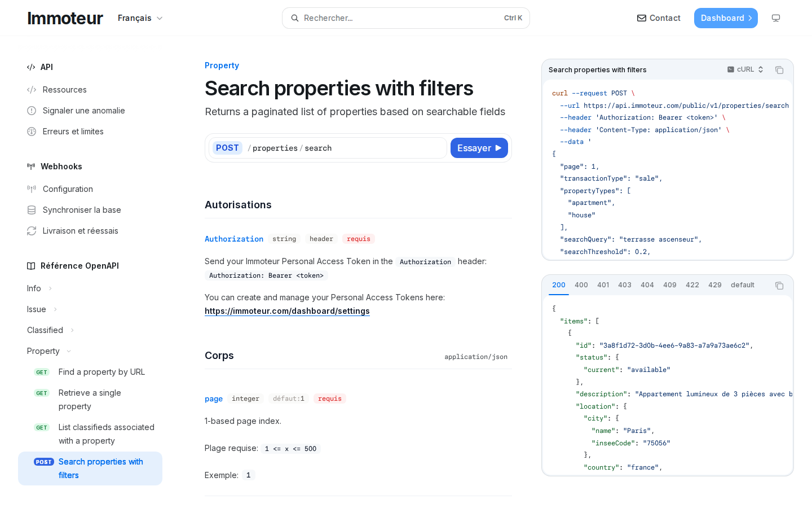Open the Dashboard button
This screenshot has width=812, height=508.
coord(726,18)
